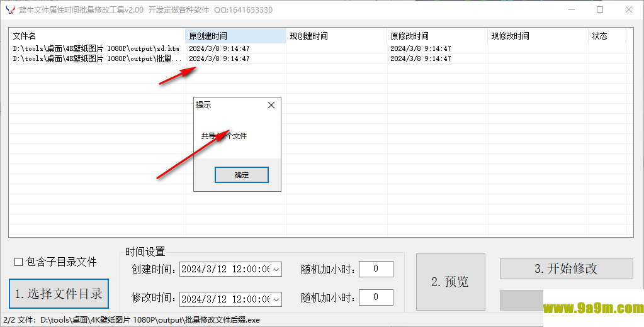Focus the 随机加小时 field beside 修改时间
644x327 pixels.
[376, 297]
